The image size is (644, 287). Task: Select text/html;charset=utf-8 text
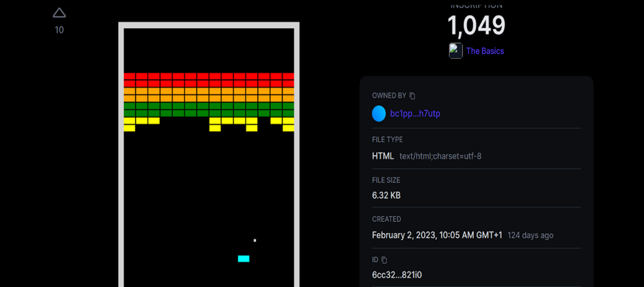[x=441, y=156]
